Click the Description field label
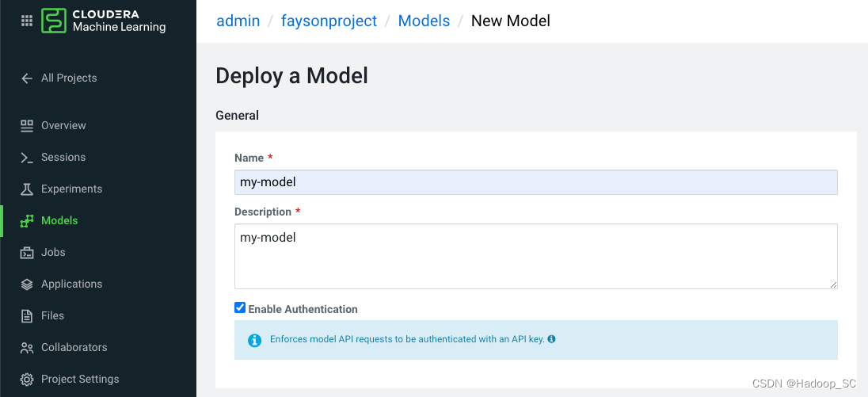 (x=263, y=212)
